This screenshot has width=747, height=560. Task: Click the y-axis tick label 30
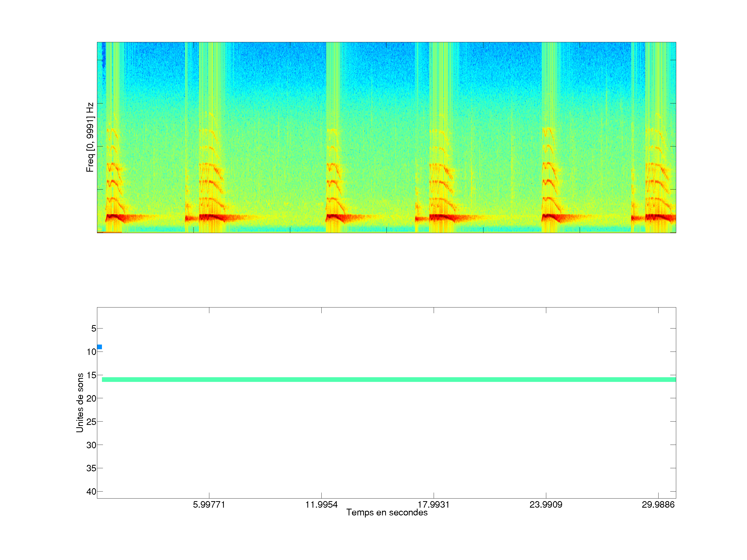pyautogui.click(x=91, y=445)
